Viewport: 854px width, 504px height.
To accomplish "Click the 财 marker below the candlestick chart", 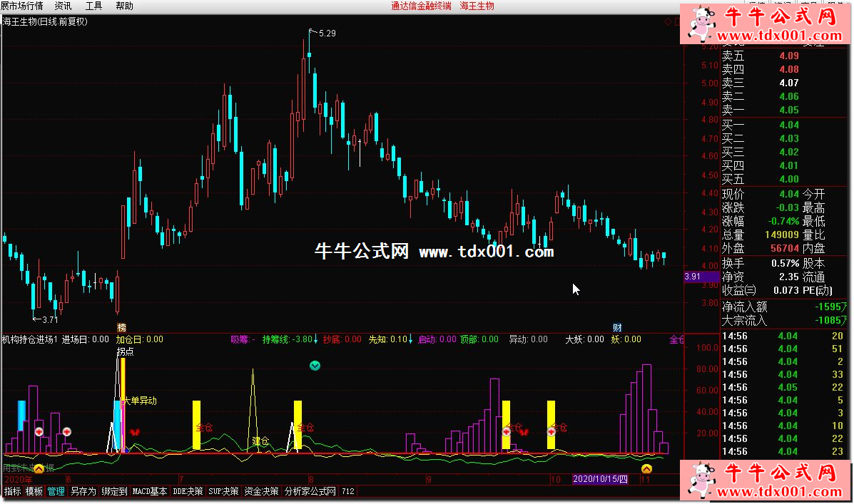I will pos(617,327).
